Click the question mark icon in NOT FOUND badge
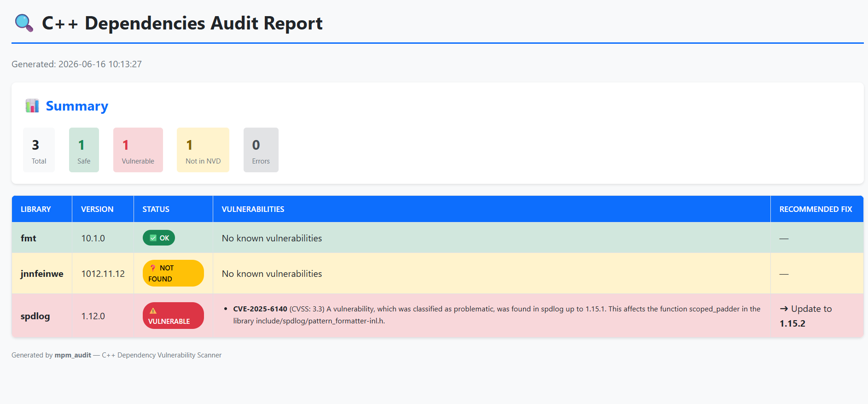 [153, 268]
